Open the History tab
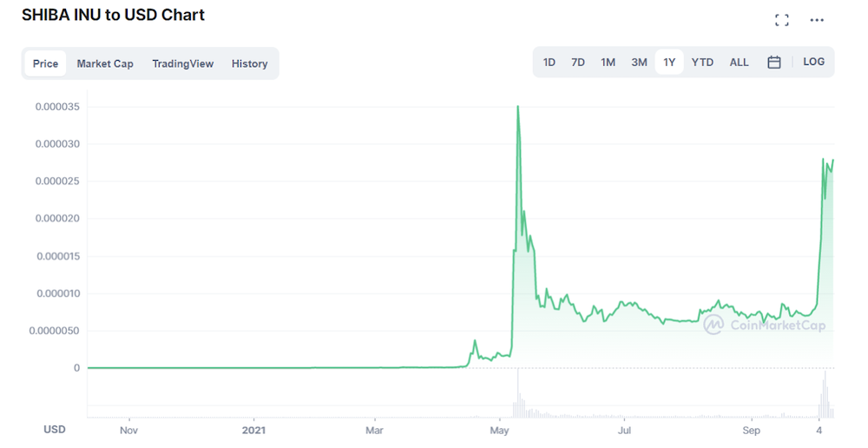The height and width of the screenshot is (448, 868). pyautogui.click(x=250, y=63)
